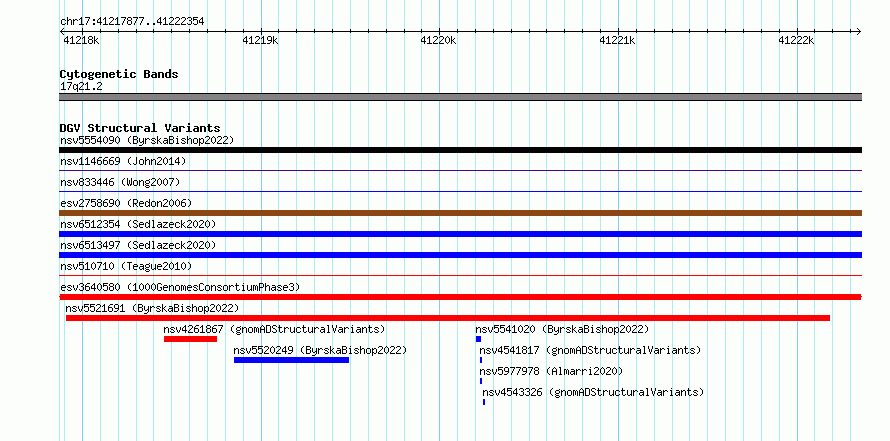
Task: Click the 41218k ruler tick label
Action: coord(81,40)
